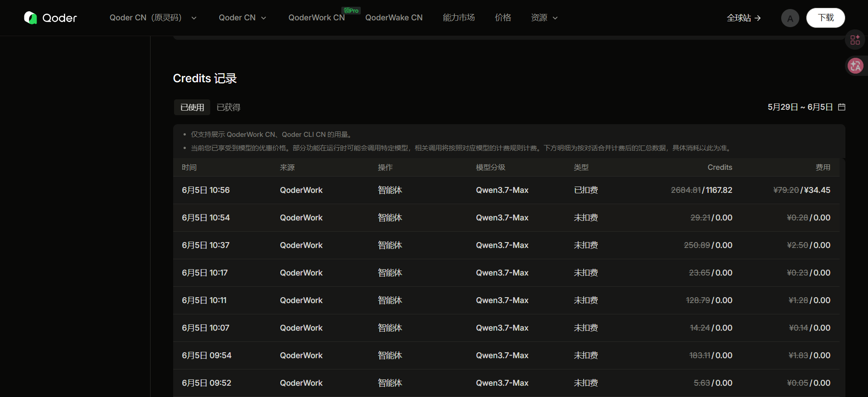This screenshot has height=397, width=868.
Task: Click the ¥2.50/0.00 fee value
Action: point(809,245)
